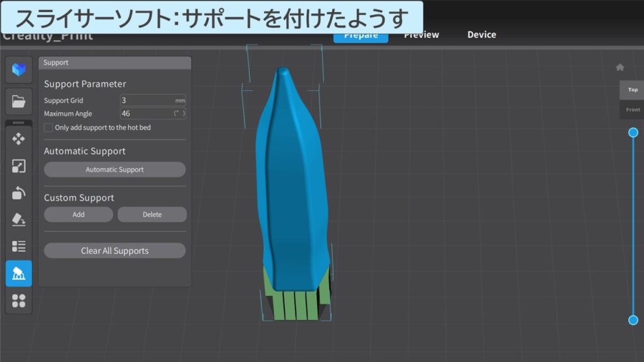Image resolution: width=644 pixels, height=362 pixels.
Task: Select the Scale tool in the sidebar
Action: coord(18,165)
